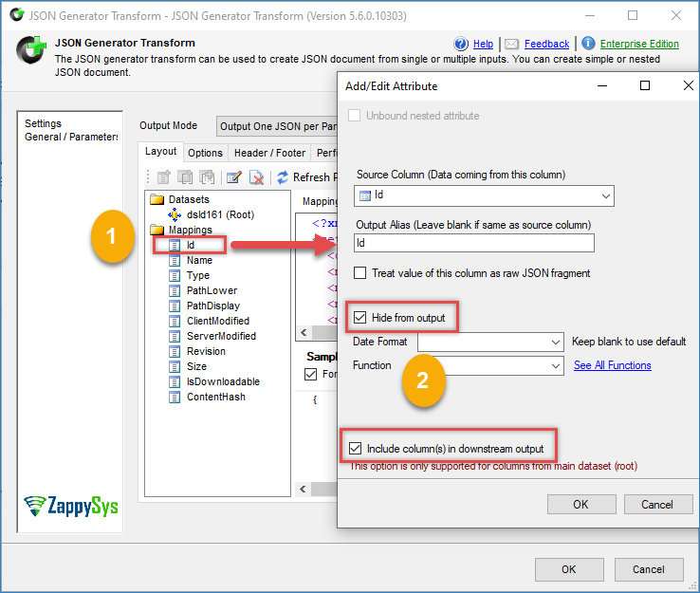This screenshot has width=700, height=593.
Task: Open the partially hidden Perf tab
Action: coord(326,153)
